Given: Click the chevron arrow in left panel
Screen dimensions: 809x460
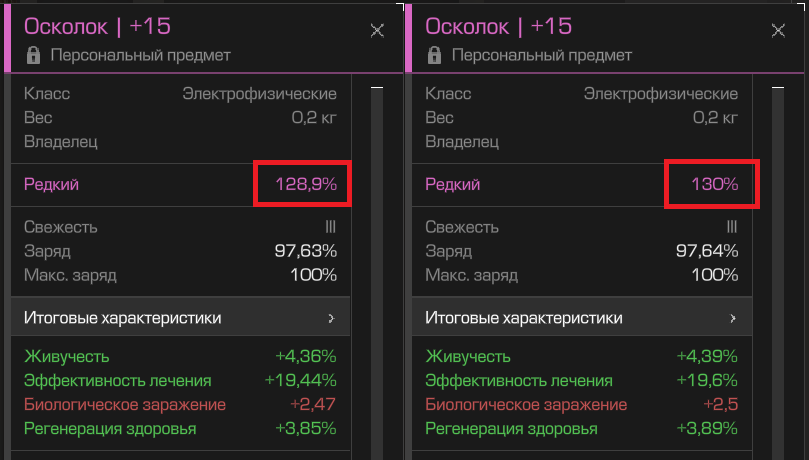Looking at the screenshot, I should click(x=331, y=318).
